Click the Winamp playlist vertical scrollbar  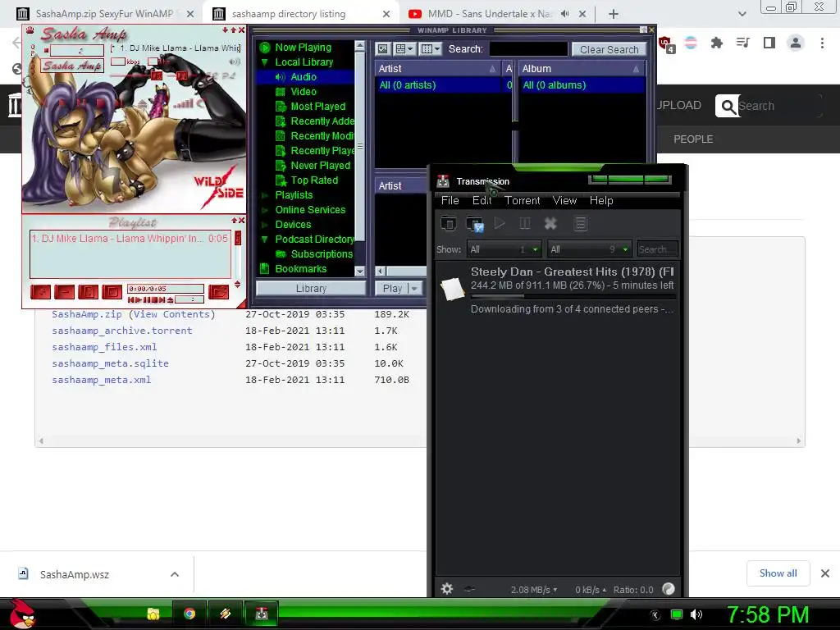[x=238, y=255]
